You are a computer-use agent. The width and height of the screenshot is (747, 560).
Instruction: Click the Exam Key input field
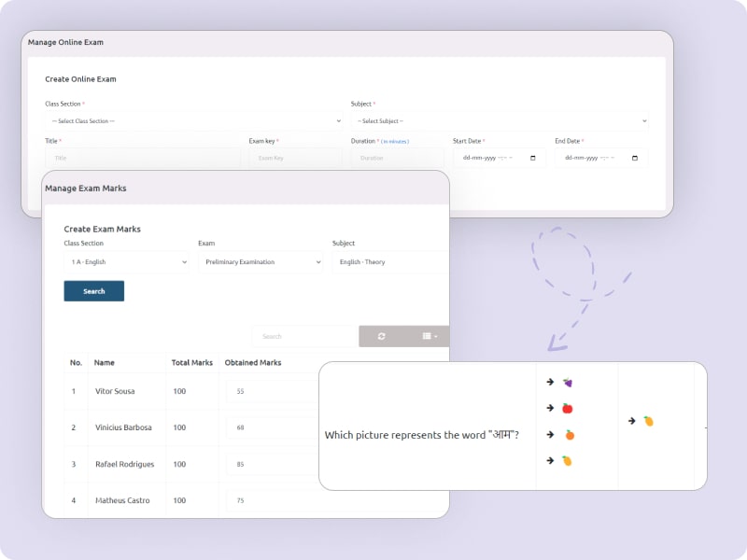[x=295, y=158]
